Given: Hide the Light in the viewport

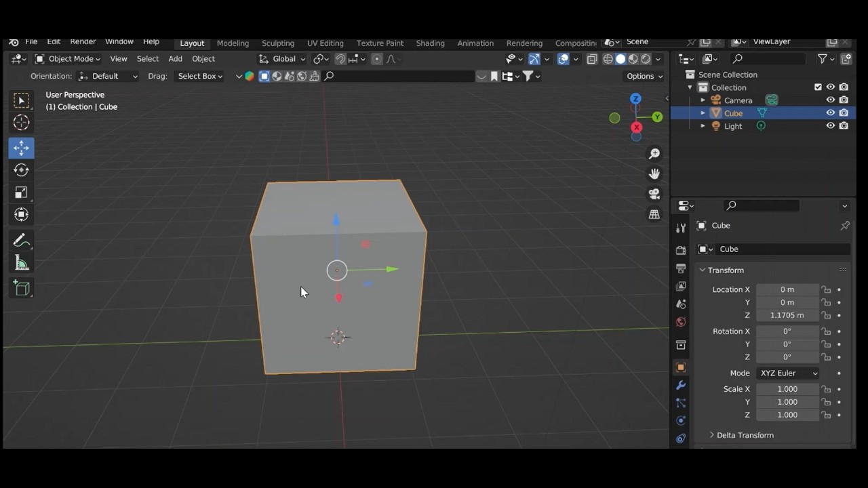Looking at the screenshot, I should (830, 126).
